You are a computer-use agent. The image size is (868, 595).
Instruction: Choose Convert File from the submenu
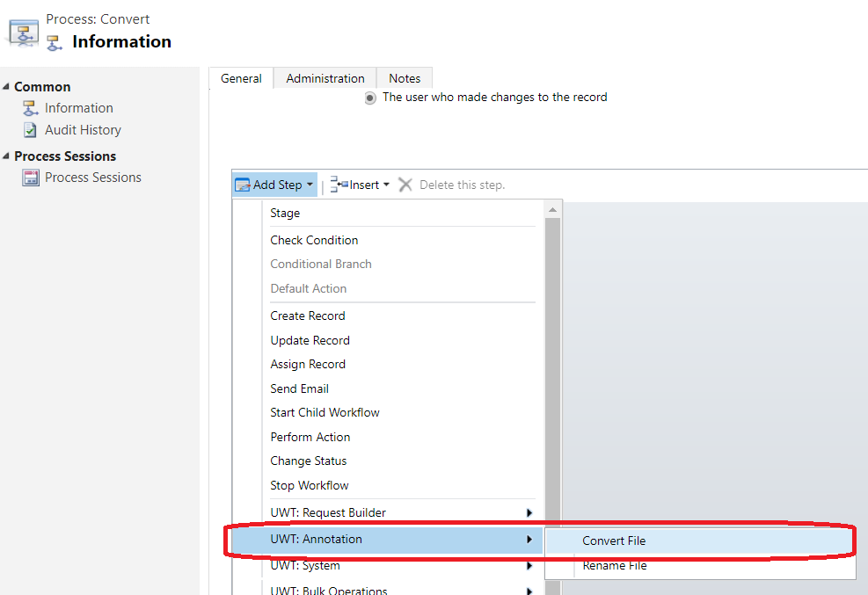tap(614, 541)
